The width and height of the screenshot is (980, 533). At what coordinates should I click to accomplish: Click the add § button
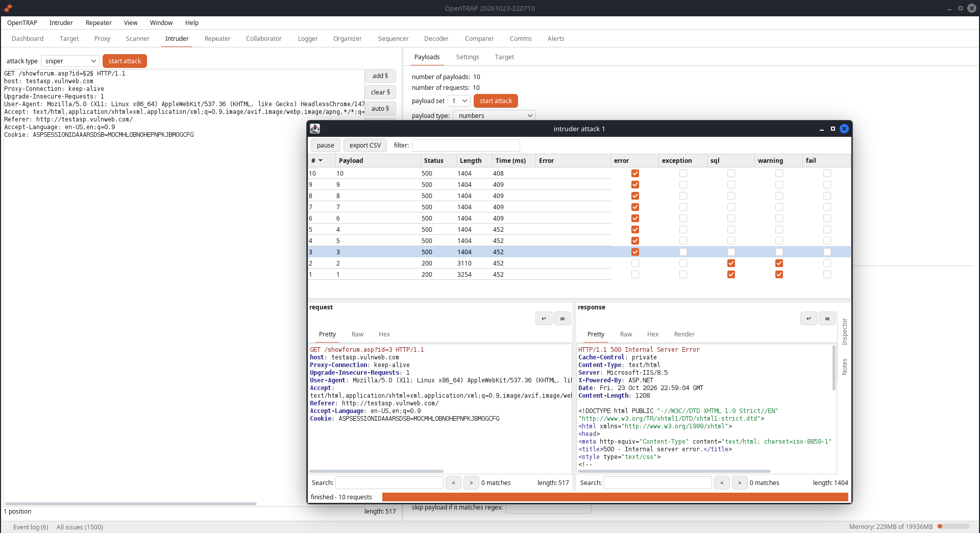(380, 76)
